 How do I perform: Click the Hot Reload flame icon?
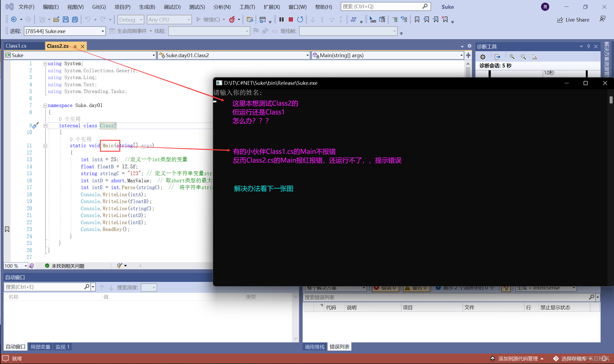click(x=232, y=19)
